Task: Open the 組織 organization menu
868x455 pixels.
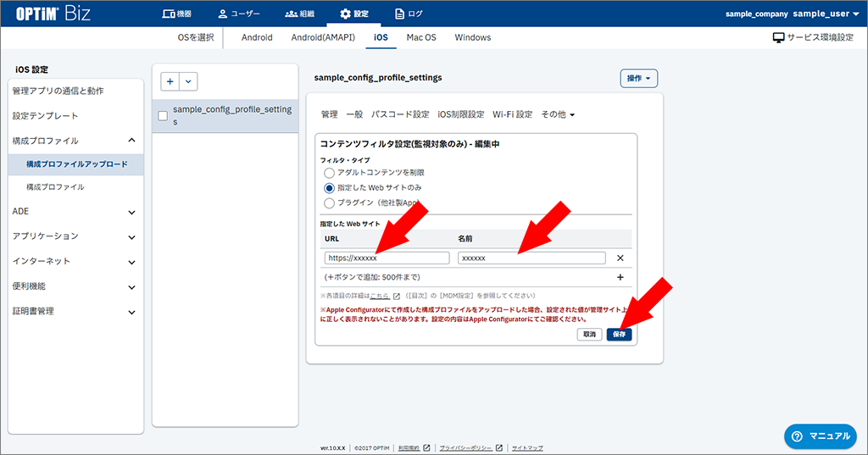Action: [x=299, y=14]
